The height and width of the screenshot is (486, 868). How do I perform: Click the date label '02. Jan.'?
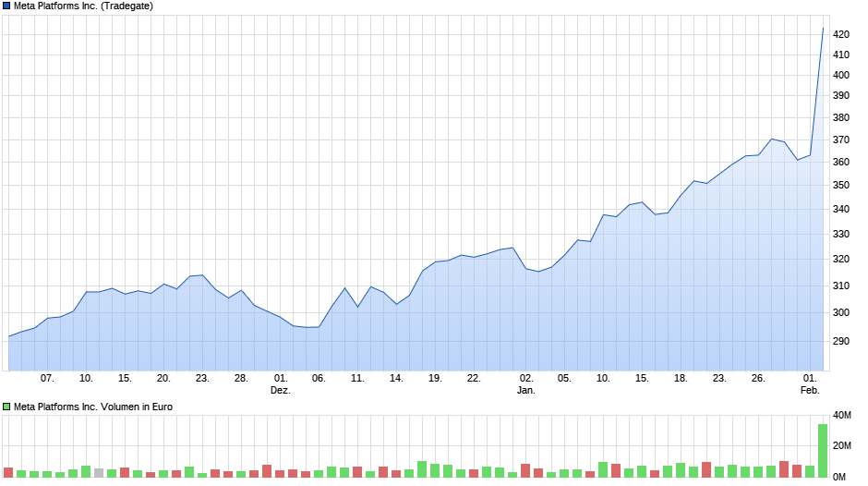[526, 384]
